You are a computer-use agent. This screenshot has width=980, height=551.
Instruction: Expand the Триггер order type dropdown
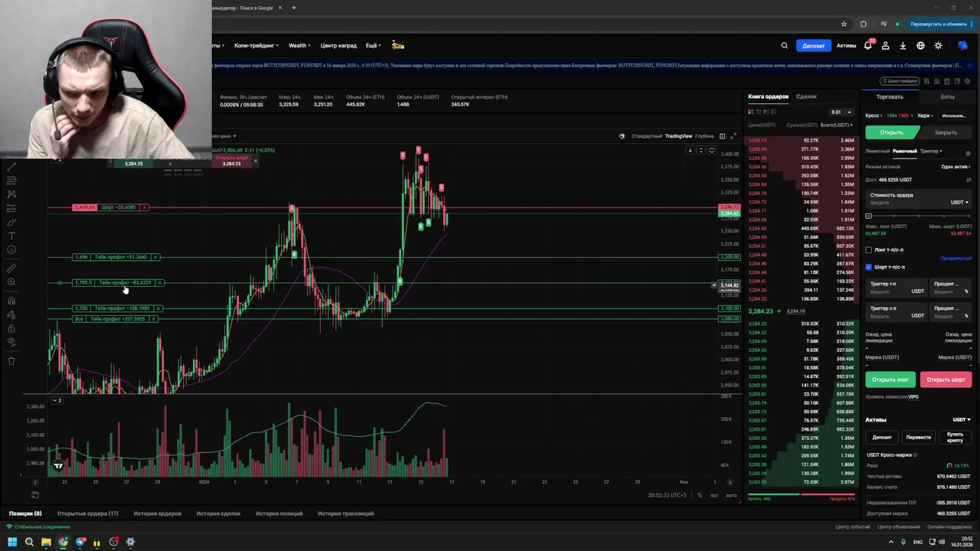tap(931, 152)
